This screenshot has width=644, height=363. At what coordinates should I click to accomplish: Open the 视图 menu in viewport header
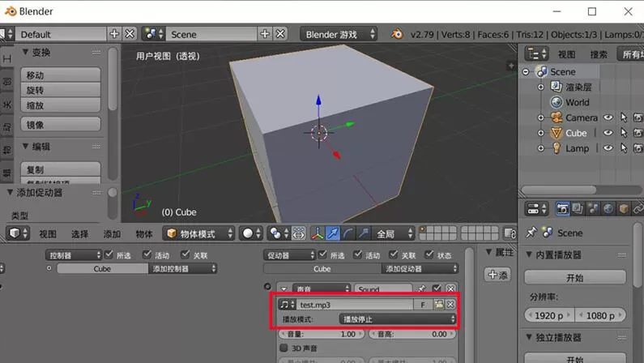coord(48,234)
